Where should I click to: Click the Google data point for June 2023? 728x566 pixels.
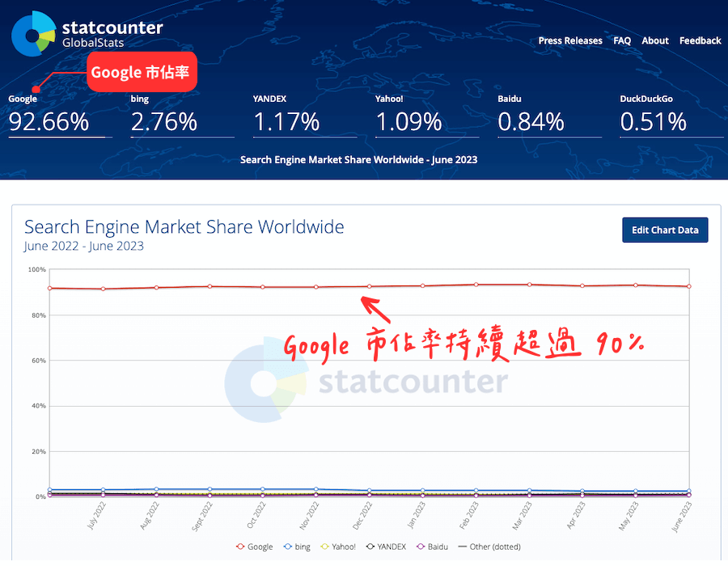coord(689,286)
